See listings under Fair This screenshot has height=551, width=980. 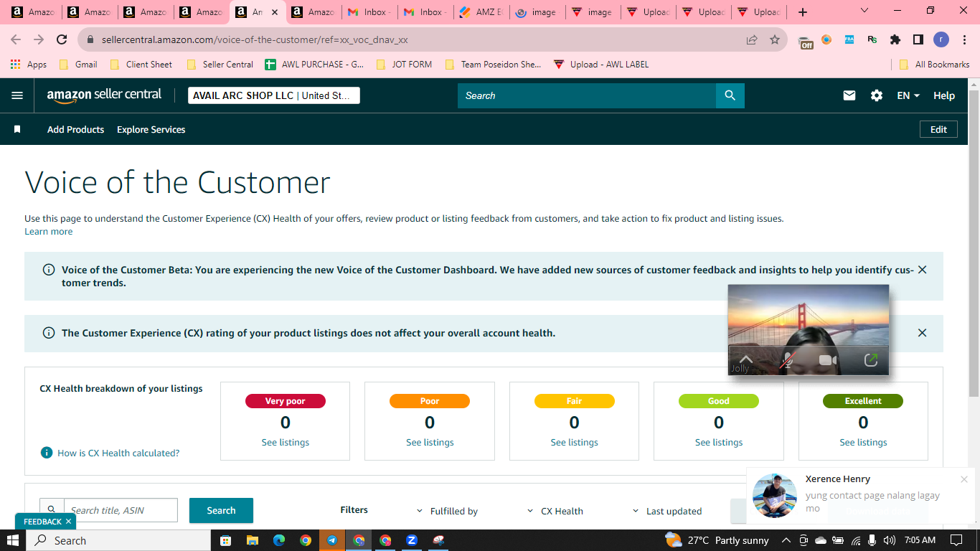575,443
